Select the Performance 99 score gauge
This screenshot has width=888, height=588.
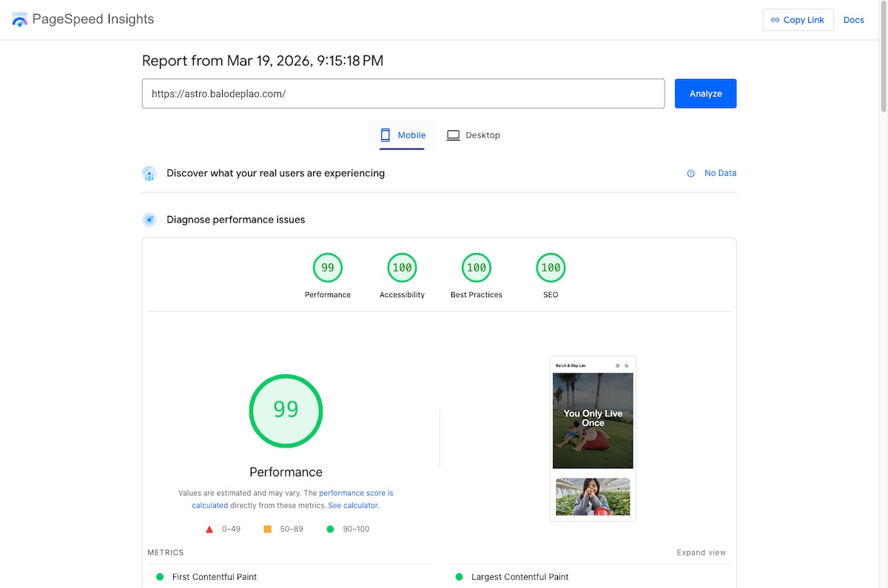pyautogui.click(x=328, y=268)
